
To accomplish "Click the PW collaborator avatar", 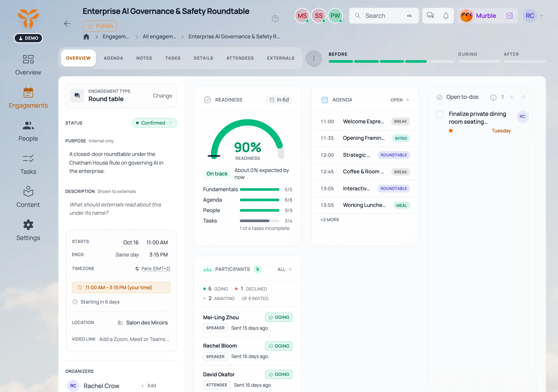I will coord(335,16).
